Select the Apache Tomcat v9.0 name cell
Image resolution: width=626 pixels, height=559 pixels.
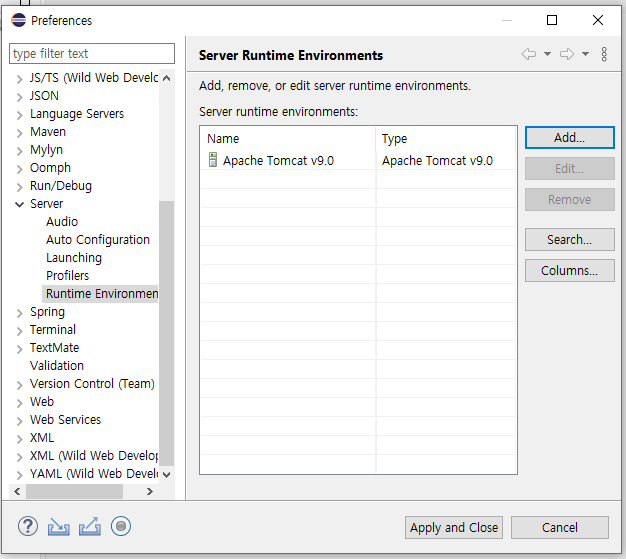pos(278,161)
